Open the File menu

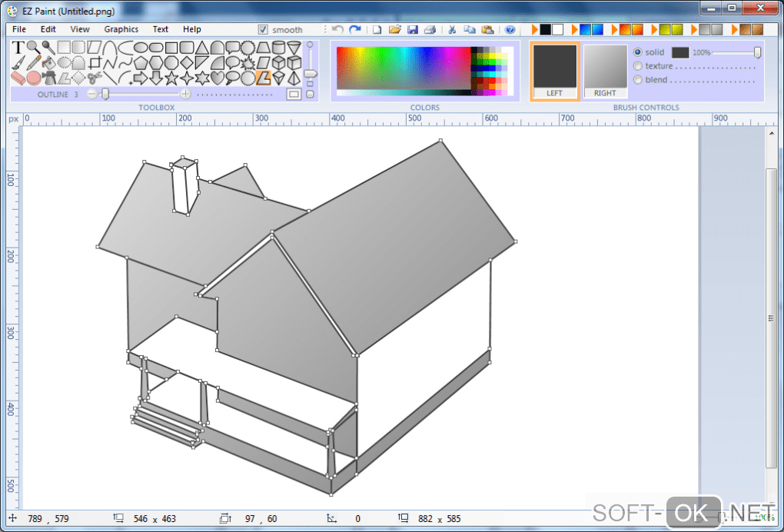pyautogui.click(x=19, y=29)
